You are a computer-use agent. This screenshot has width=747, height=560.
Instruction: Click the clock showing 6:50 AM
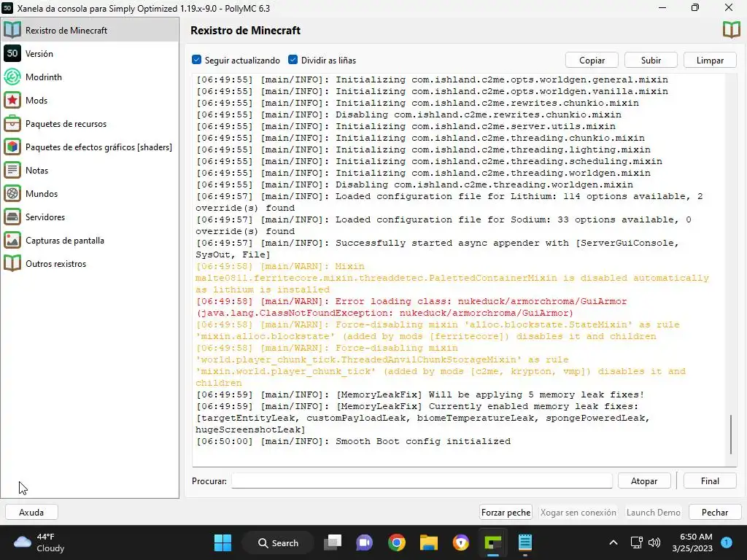692,542
